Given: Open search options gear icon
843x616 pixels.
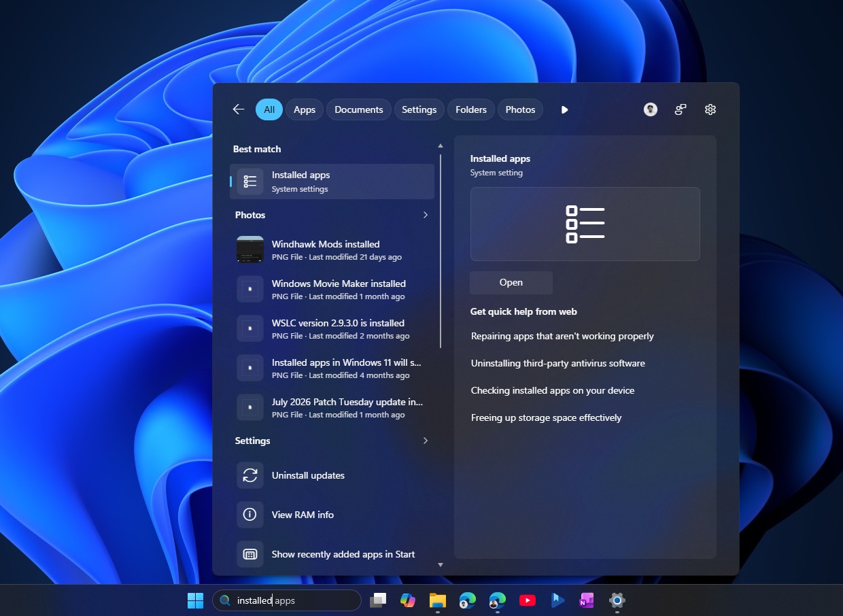Looking at the screenshot, I should (710, 109).
